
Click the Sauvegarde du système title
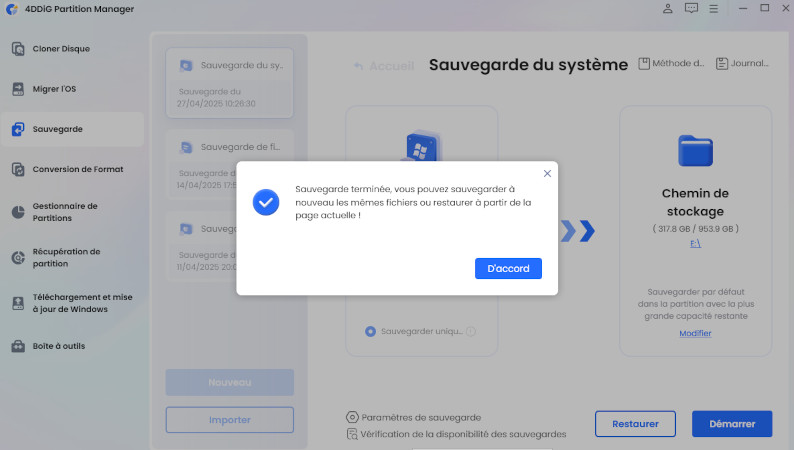coord(528,65)
